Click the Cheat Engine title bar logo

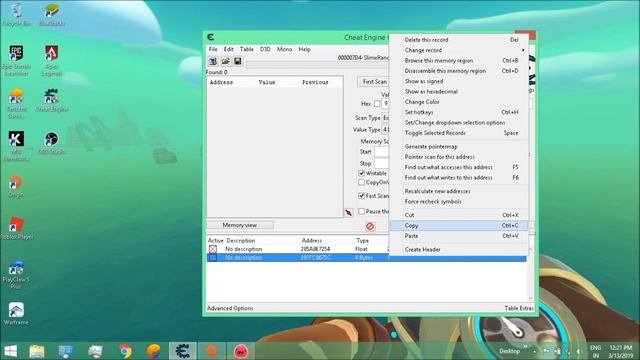tap(211, 38)
